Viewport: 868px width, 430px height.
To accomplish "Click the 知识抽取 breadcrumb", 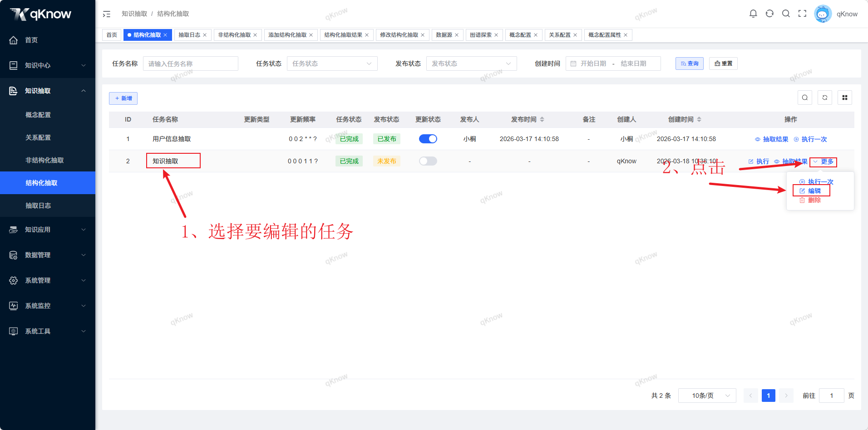I will (x=134, y=14).
